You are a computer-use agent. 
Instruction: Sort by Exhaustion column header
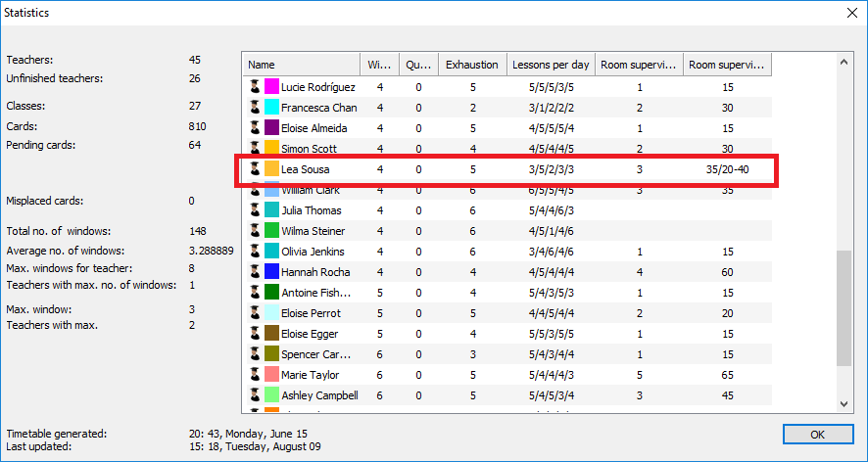tap(471, 65)
